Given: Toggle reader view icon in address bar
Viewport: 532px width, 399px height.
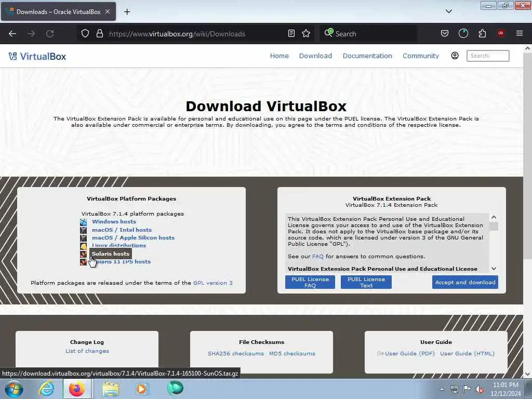Looking at the screenshot, I should [291, 34].
